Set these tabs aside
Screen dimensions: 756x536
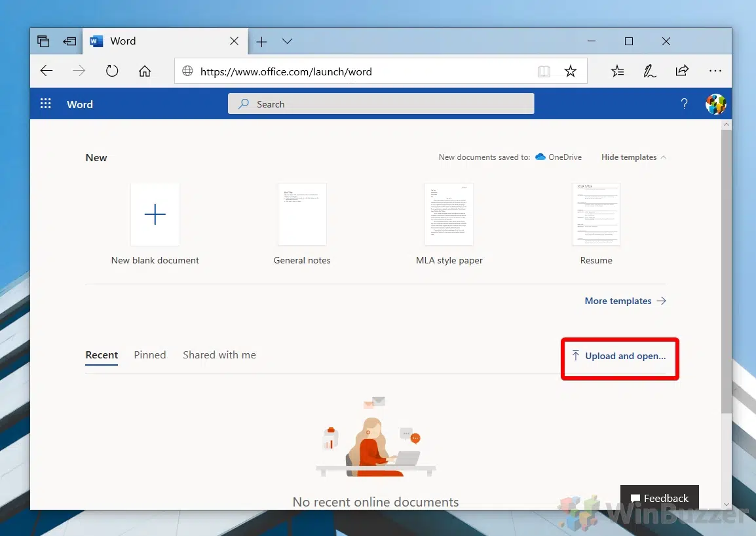[x=69, y=41]
